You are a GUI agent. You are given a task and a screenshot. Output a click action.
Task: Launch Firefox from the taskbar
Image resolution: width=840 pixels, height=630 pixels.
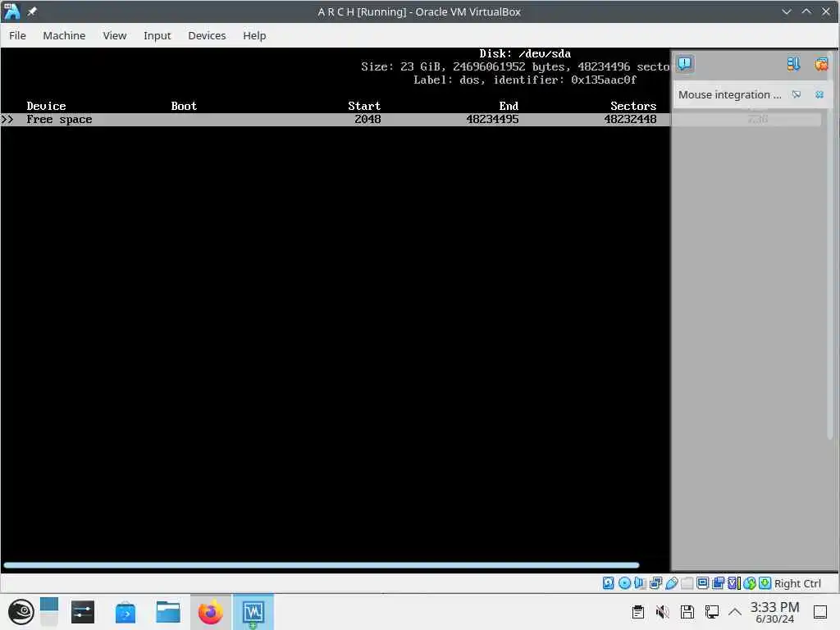[x=211, y=612]
